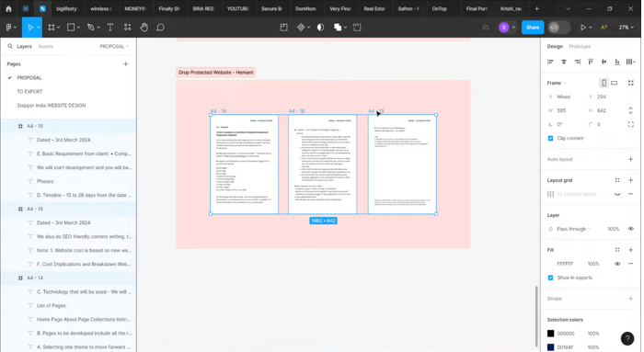Click the Resize to fit icon

(x=631, y=83)
